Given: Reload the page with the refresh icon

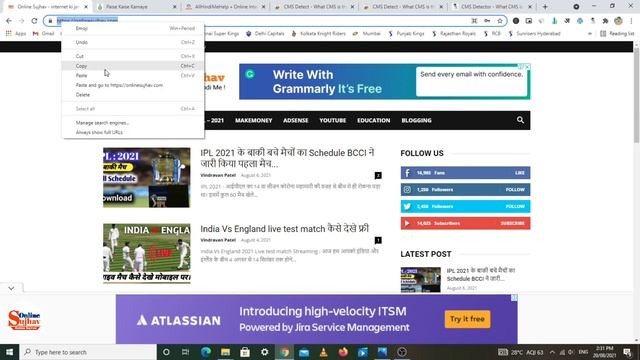Looking at the screenshot, I should [34, 20].
